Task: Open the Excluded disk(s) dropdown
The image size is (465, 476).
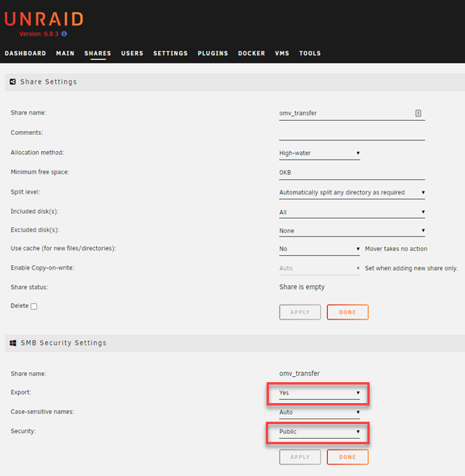Action: coord(352,231)
